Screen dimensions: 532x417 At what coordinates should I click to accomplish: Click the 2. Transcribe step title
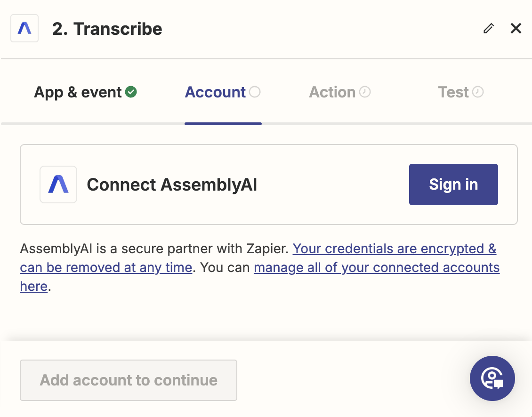tap(107, 29)
